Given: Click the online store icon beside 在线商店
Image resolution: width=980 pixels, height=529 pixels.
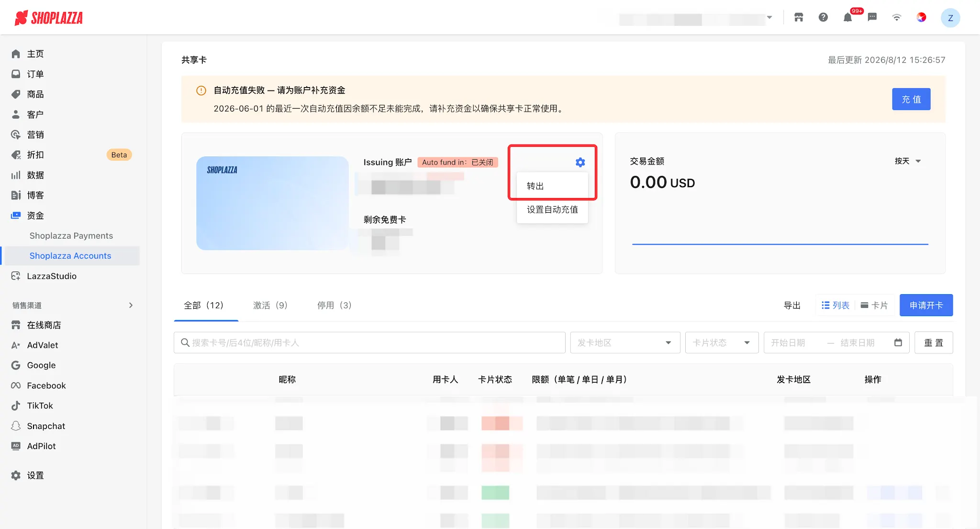Looking at the screenshot, I should tap(16, 325).
